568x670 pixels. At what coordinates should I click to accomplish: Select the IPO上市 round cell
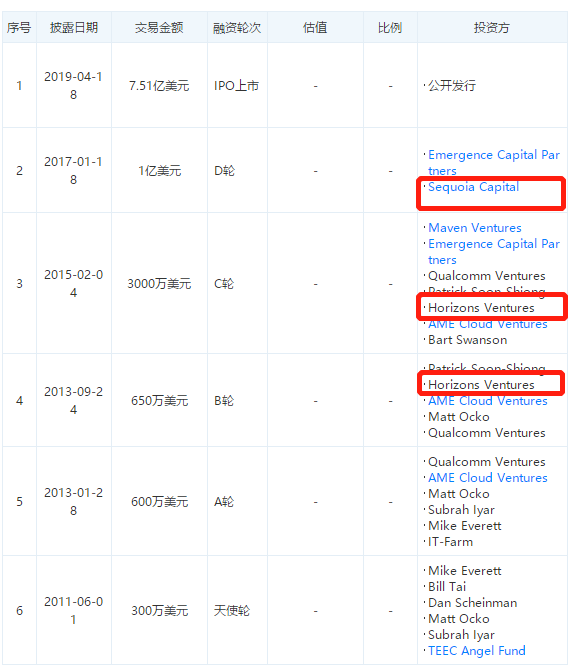click(236, 86)
